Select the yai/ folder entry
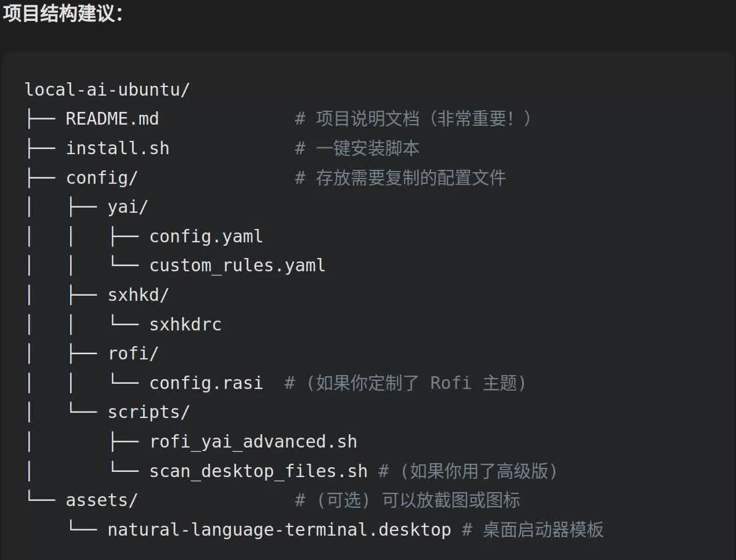This screenshot has width=736, height=560. pos(127,207)
